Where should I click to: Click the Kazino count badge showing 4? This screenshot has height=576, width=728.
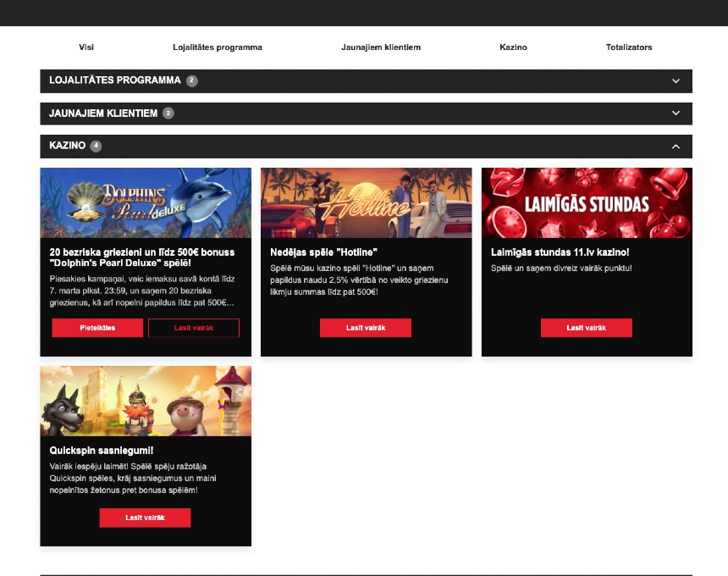click(96, 146)
